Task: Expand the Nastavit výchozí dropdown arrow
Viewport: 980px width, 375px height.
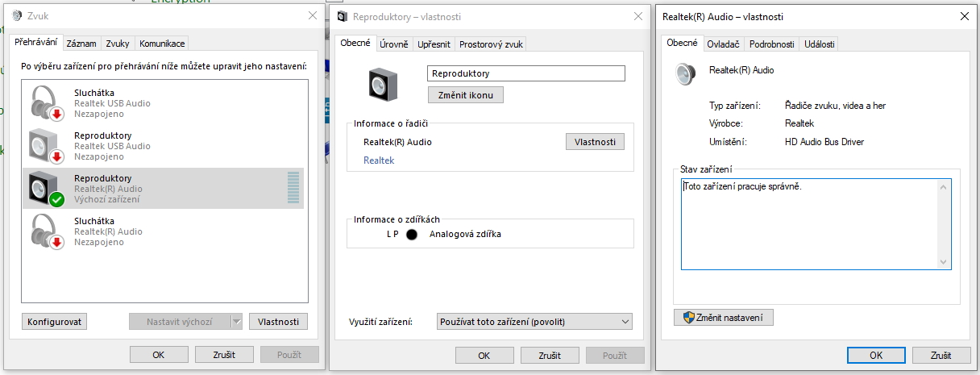Action: (236, 322)
